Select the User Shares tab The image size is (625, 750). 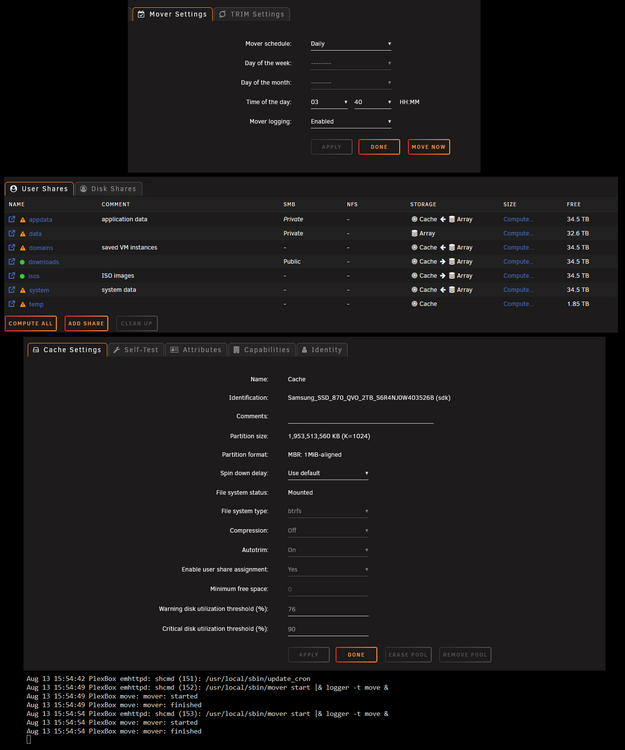[x=39, y=189]
